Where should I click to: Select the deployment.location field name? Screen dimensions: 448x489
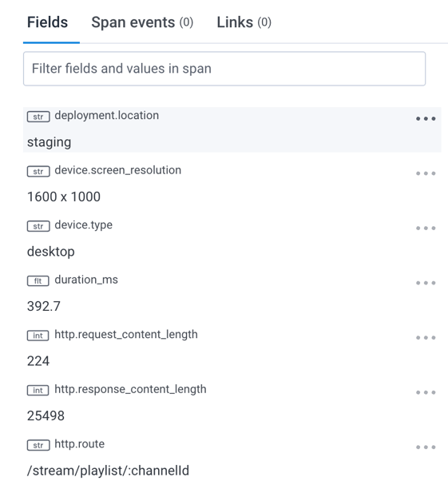(107, 115)
